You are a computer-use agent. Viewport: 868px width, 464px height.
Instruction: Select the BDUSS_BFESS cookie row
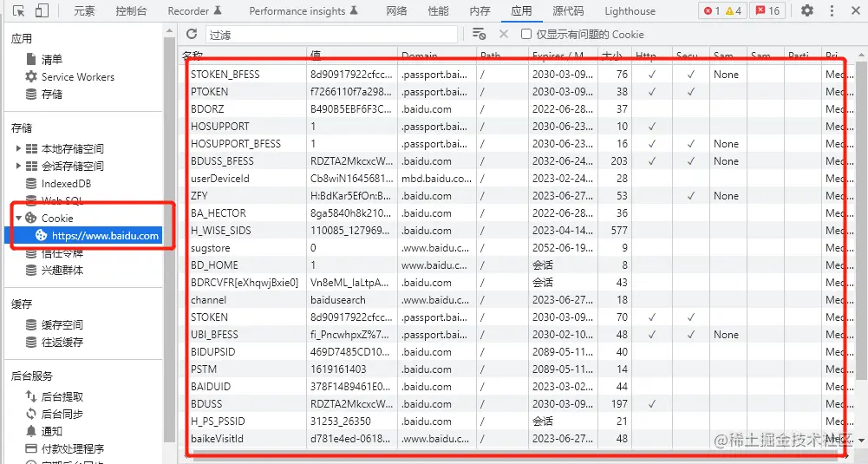click(515, 161)
